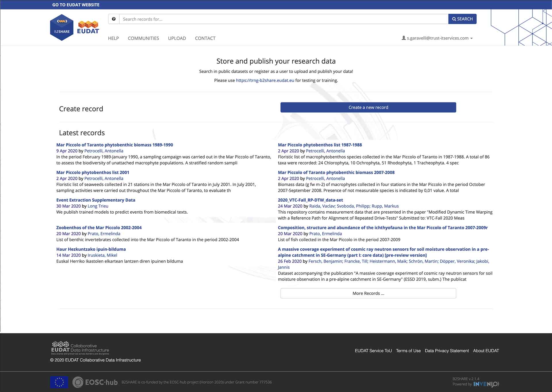Image resolution: width=552 pixels, height=392 pixels.
Task: Click the Create a new record button
Action: click(x=368, y=107)
